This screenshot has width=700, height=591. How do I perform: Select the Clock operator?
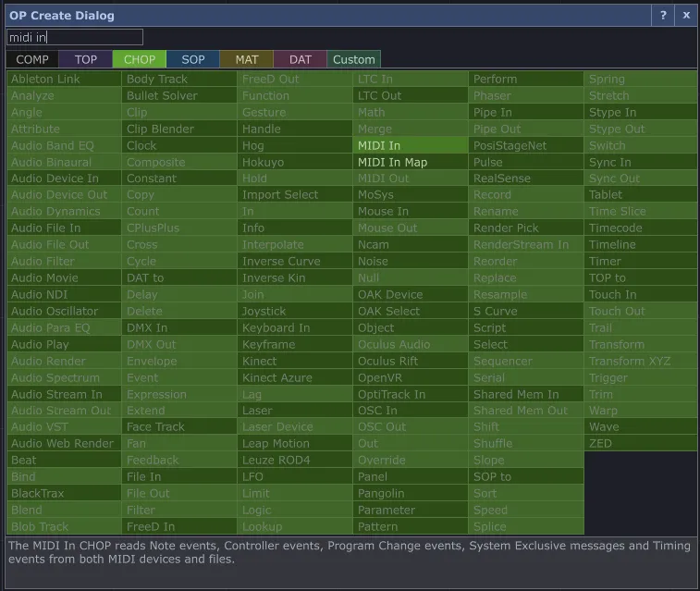[179, 145]
